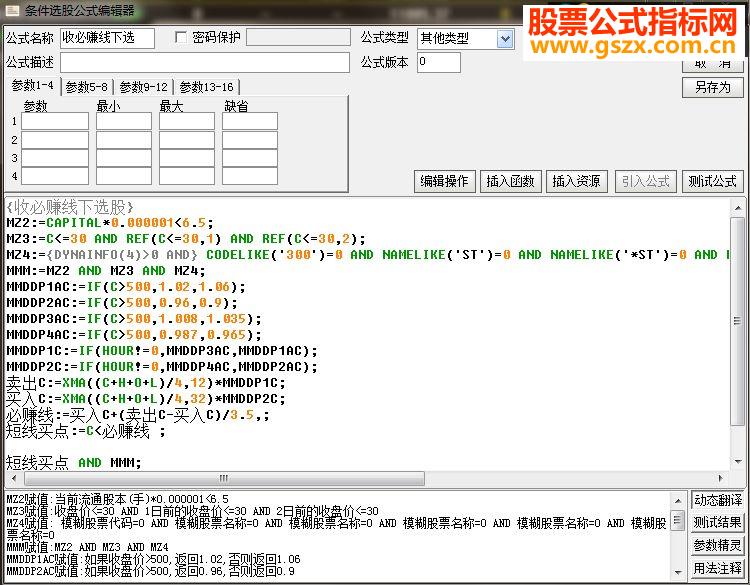This screenshot has width=750, height=585.
Task: Click the password input field beside 密码保护
Action: (298, 37)
